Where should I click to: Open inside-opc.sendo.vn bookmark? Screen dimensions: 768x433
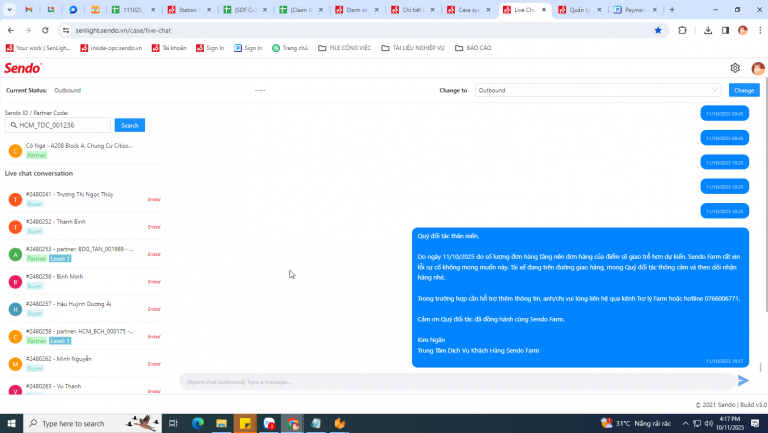tap(111, 48)
